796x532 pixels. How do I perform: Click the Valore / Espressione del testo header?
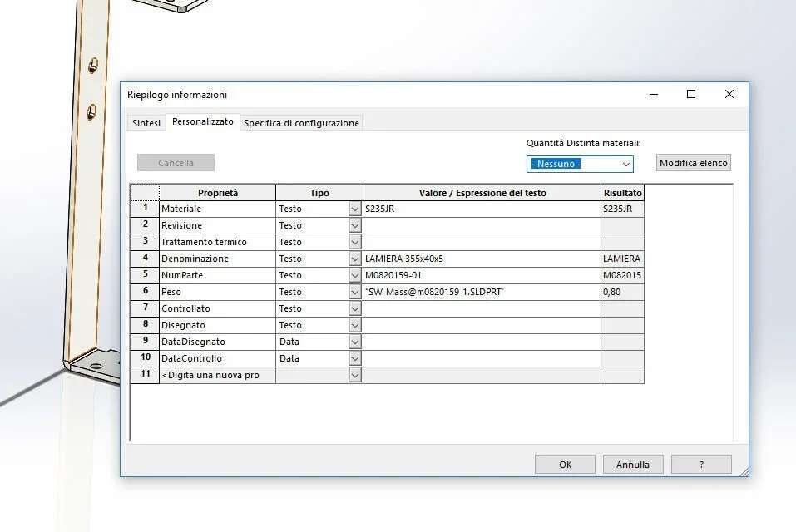click(x=482, y=193)
